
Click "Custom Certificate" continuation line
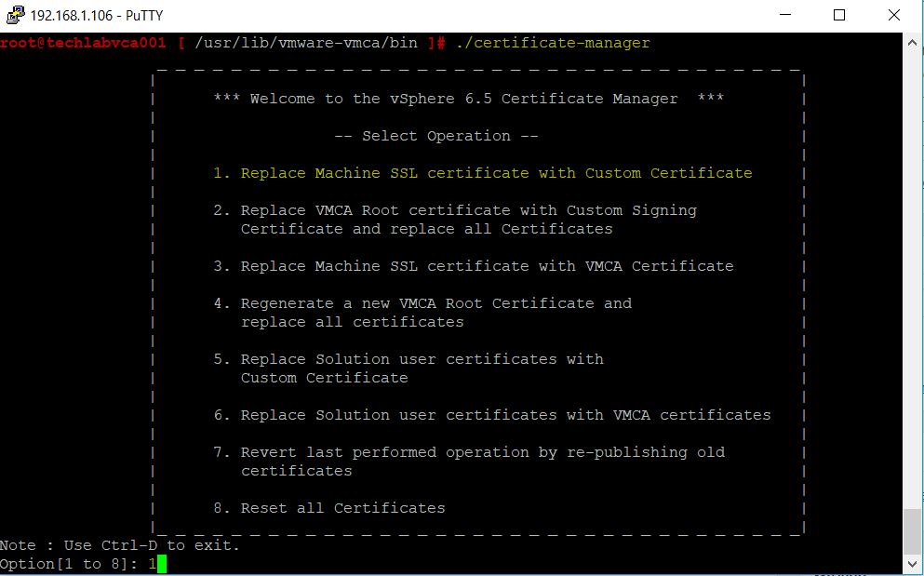click(x=324, y=377)
